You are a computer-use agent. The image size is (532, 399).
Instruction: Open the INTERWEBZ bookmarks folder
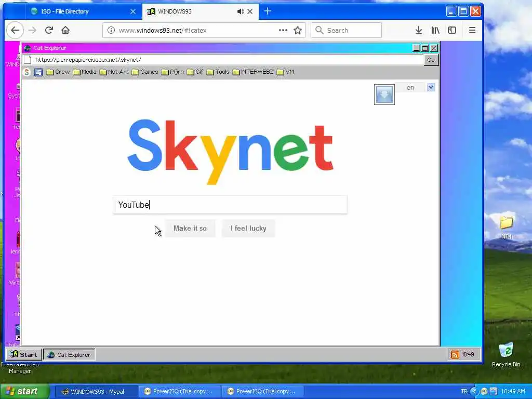coord(253,72)
